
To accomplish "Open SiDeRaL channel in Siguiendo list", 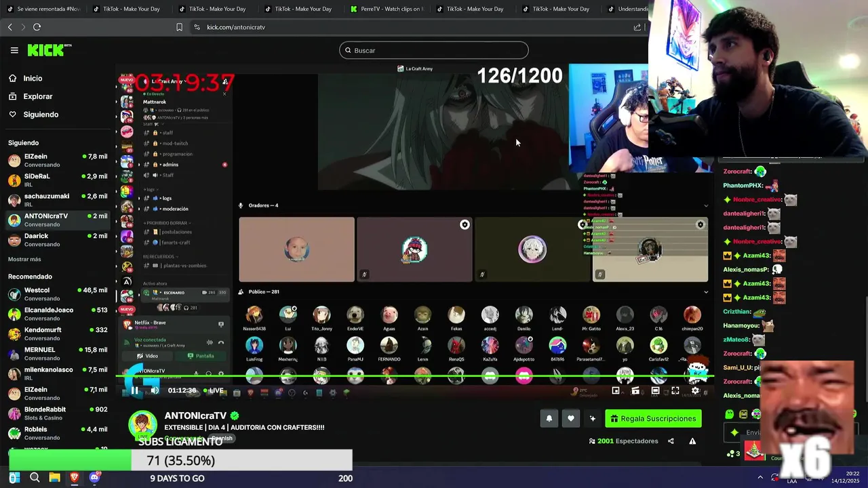I will (x=58, y=180).
